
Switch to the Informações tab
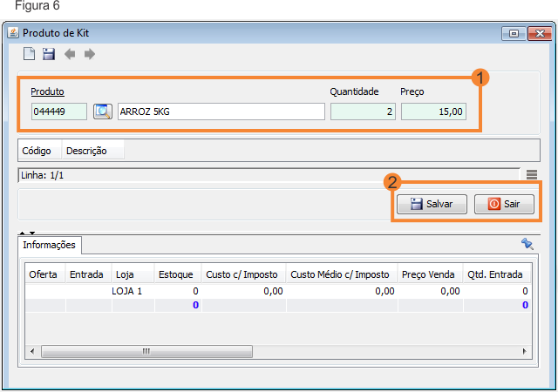[50, 246]
